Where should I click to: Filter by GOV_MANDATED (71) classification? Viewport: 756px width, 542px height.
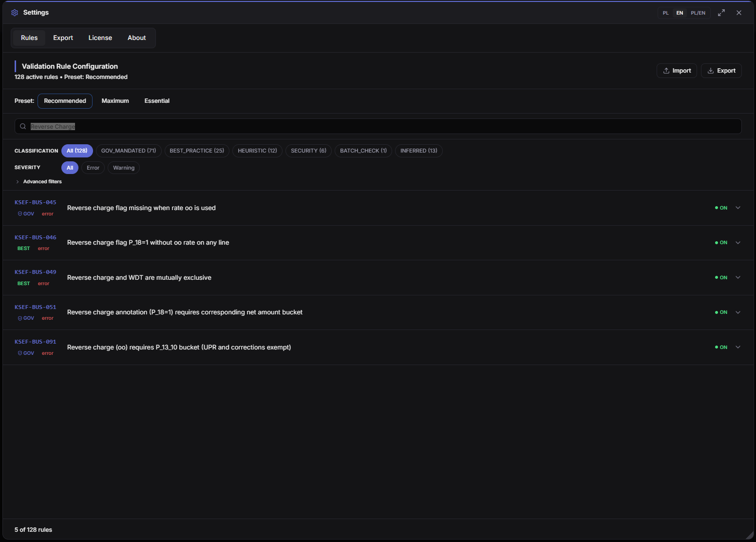click(x=129, y=151)
